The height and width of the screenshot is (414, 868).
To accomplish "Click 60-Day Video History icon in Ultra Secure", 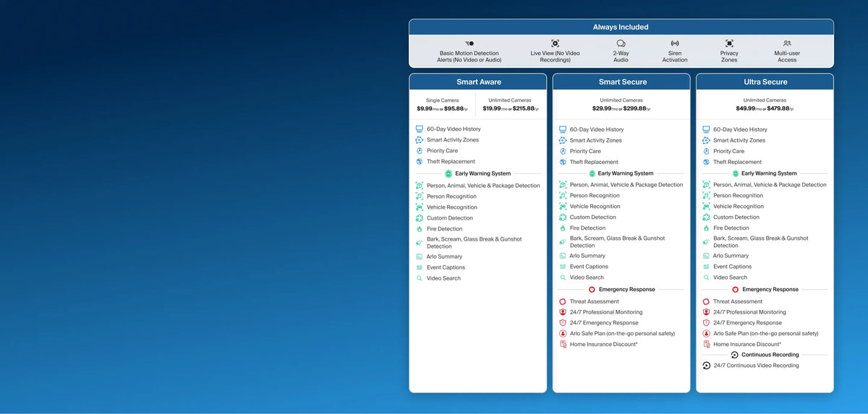I will pos(707,129).
